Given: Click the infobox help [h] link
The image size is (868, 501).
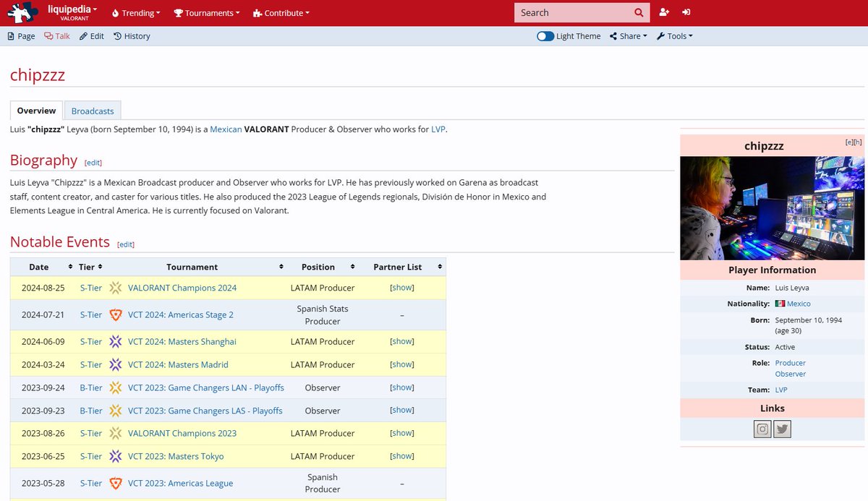Looking at the screenshot, I should 858,142.
